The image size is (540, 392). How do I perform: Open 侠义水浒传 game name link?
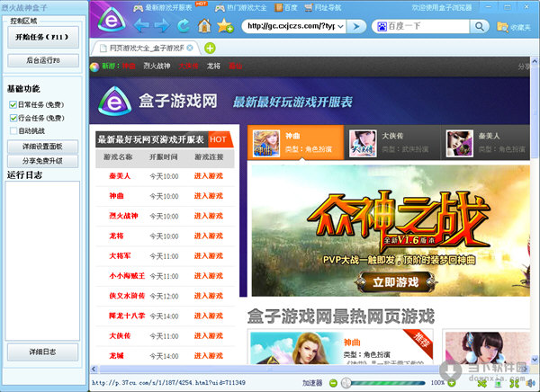point(127,296)
